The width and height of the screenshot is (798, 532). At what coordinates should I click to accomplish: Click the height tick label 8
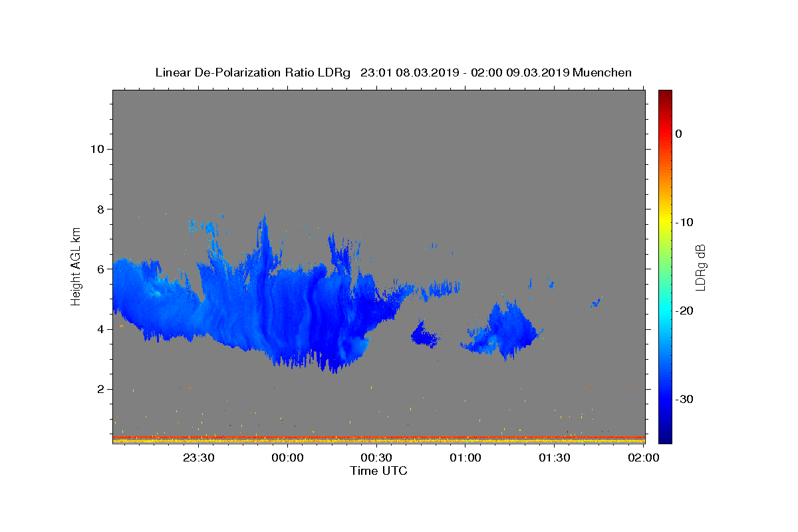coord(100,209)
